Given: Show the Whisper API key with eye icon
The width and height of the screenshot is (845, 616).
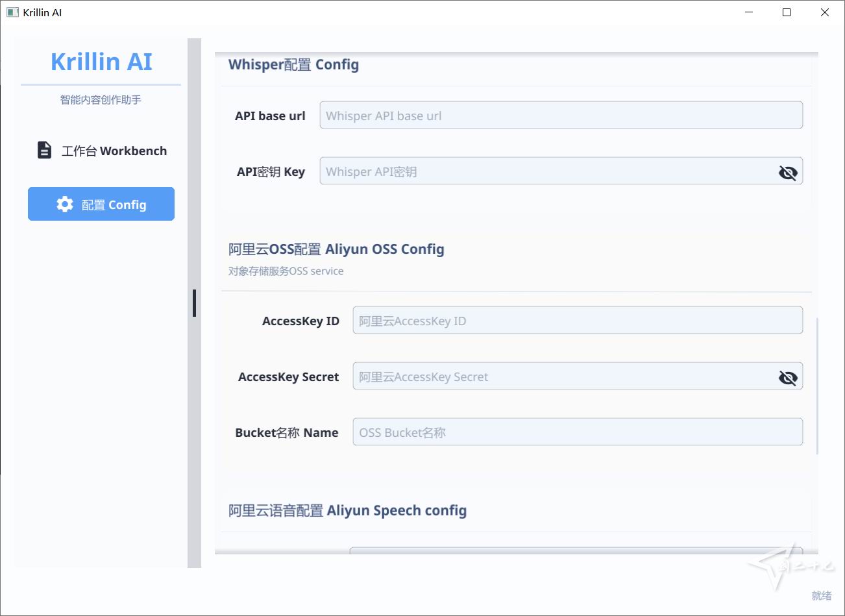Looking at the screenshot, I should (x=787, y=172).
